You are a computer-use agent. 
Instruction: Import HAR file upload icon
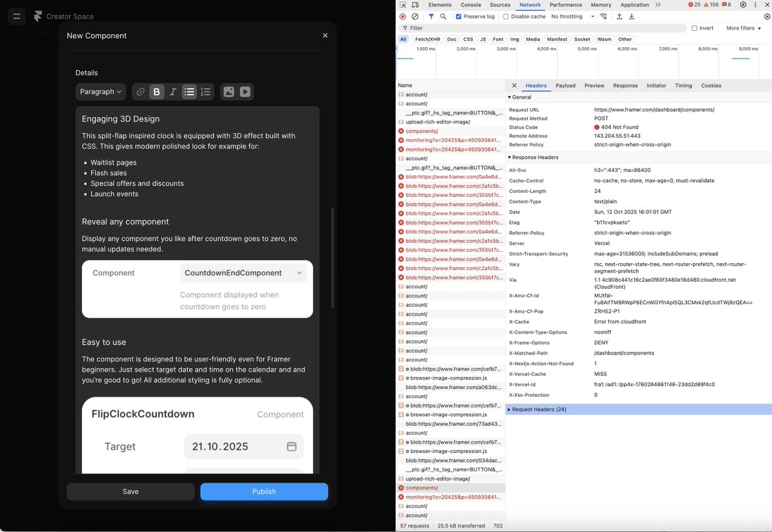[619, 16]
